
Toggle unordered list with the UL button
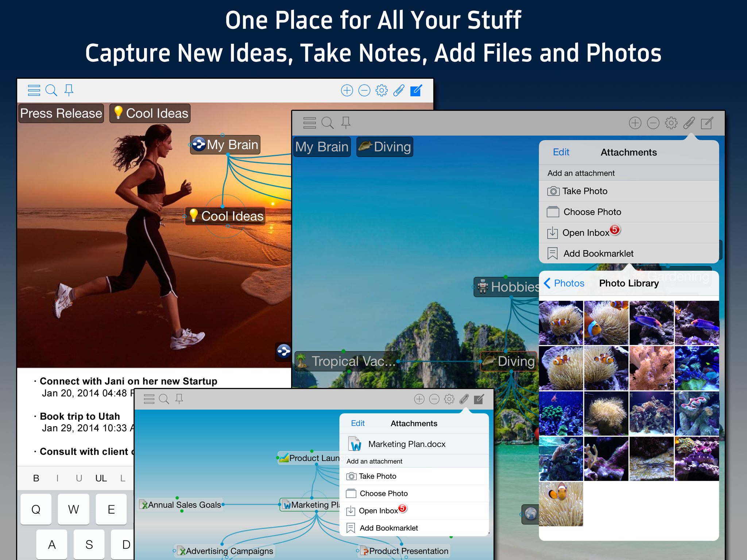(x=101, y=478)
